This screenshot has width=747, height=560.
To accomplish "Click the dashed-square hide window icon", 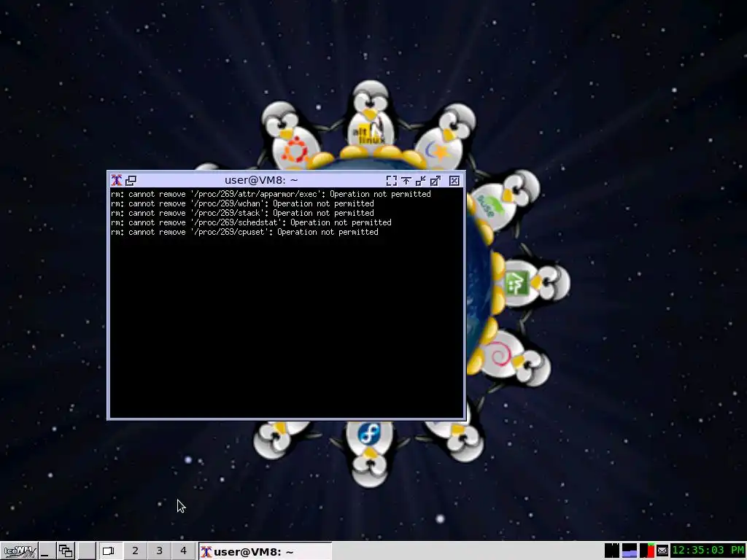I will click(391, 181).
